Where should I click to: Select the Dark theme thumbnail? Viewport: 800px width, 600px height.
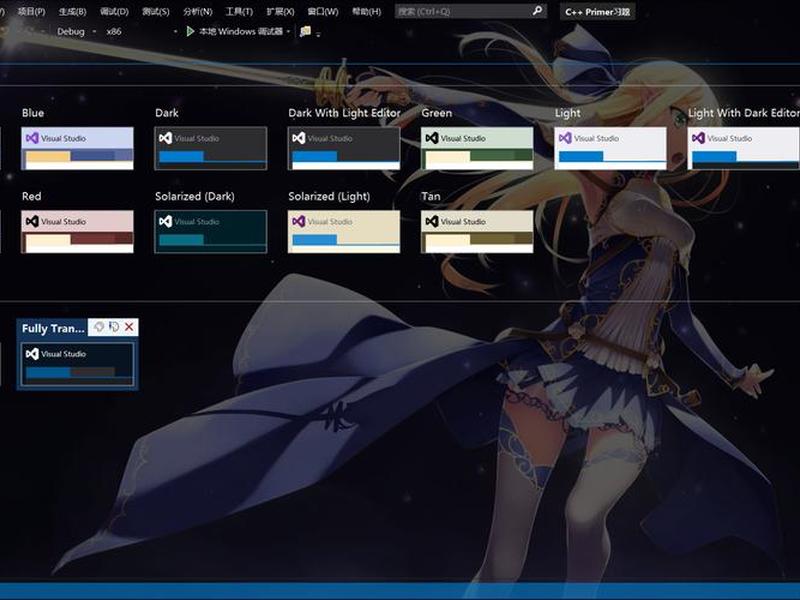[211, 148]
